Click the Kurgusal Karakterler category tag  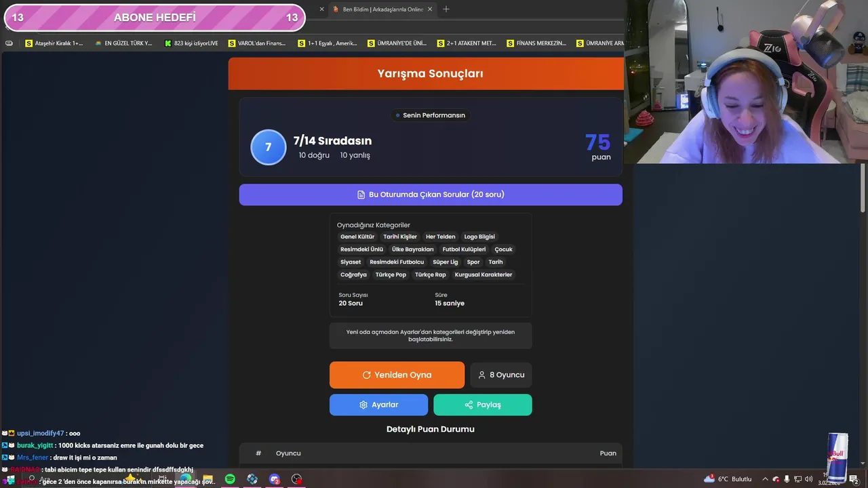tap(484, 274)
